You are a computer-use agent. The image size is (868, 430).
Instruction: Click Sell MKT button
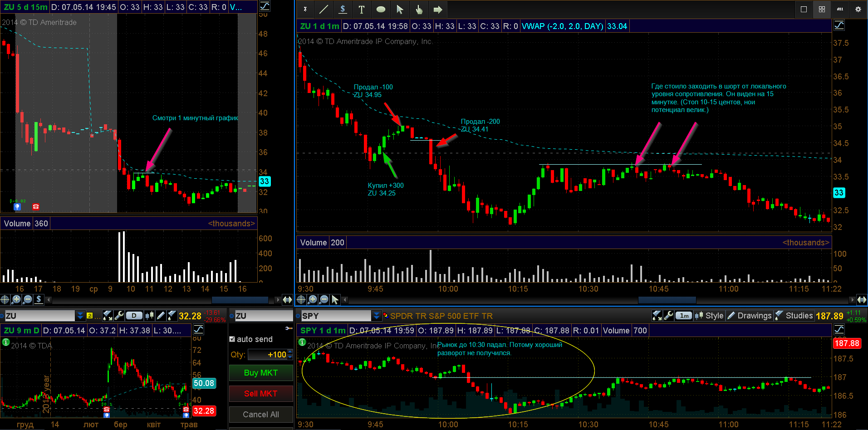(x=261, y=393)
